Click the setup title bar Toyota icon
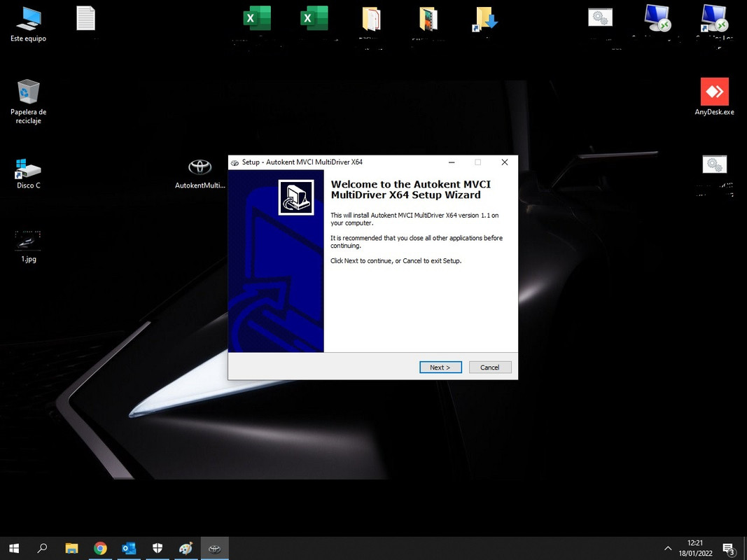Viewport: 747px width, 560px height. 235,163
